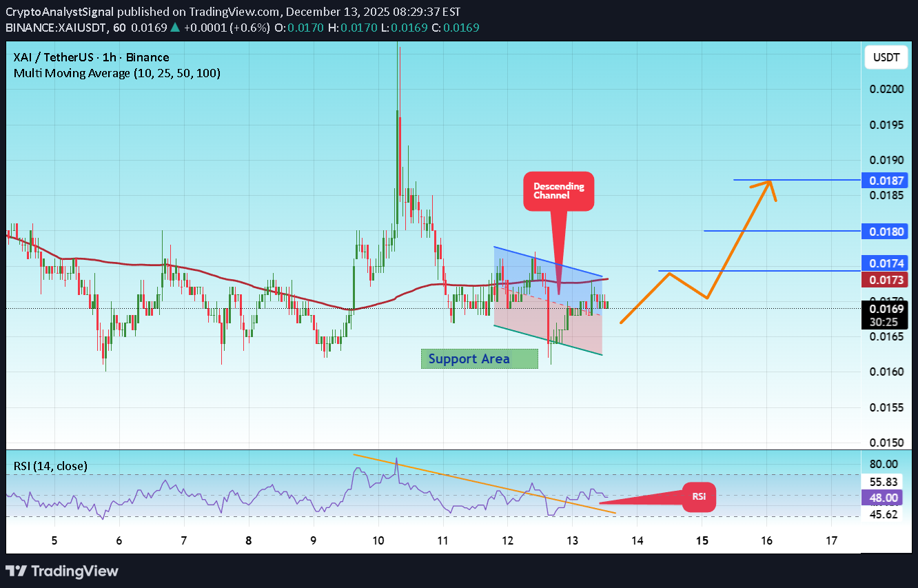Viewport: 918px width, 588px height.
Task: Click the red Descending Channel callout
Action: 558,191
